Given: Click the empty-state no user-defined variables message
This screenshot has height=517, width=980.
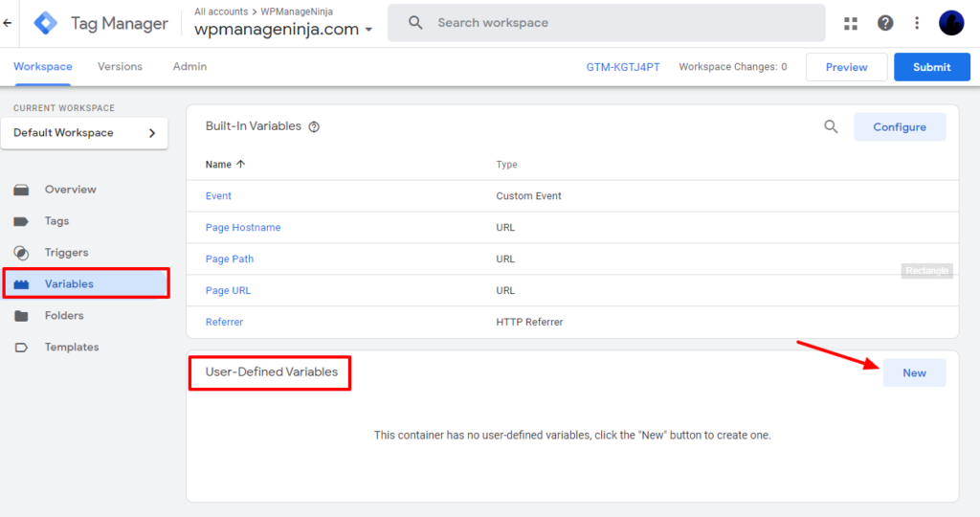Looking at the screenshot, I should (572, 435).
